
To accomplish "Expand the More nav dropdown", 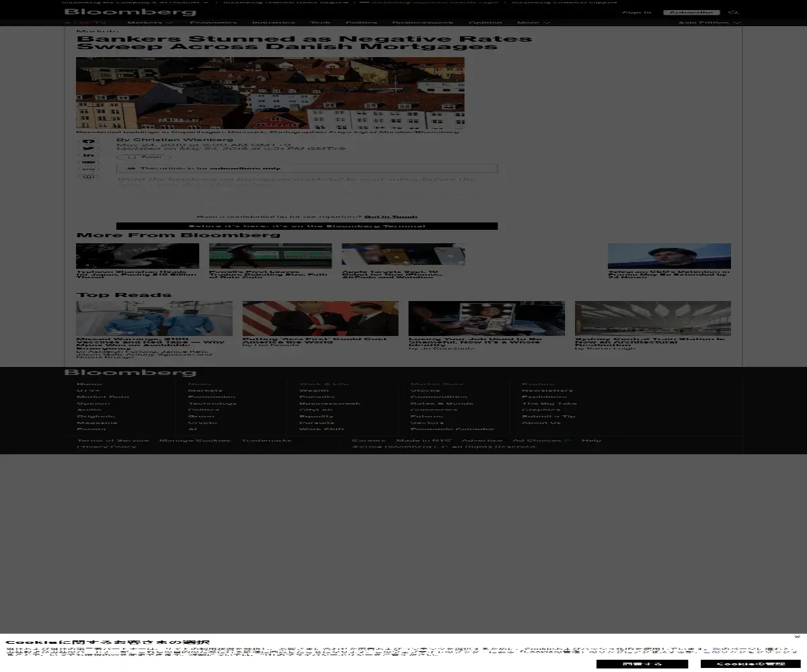I will coord(533,23).
